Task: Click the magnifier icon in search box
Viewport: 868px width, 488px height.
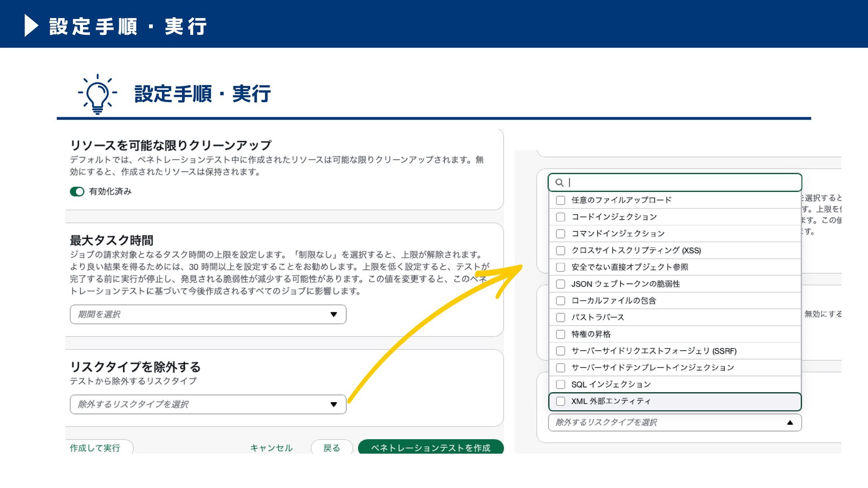Action: click(559, 183)
